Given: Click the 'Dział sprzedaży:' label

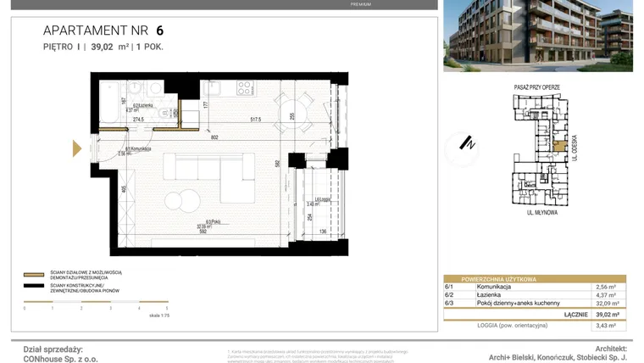Looking at the screenshot, I should (x=53, y=349).
